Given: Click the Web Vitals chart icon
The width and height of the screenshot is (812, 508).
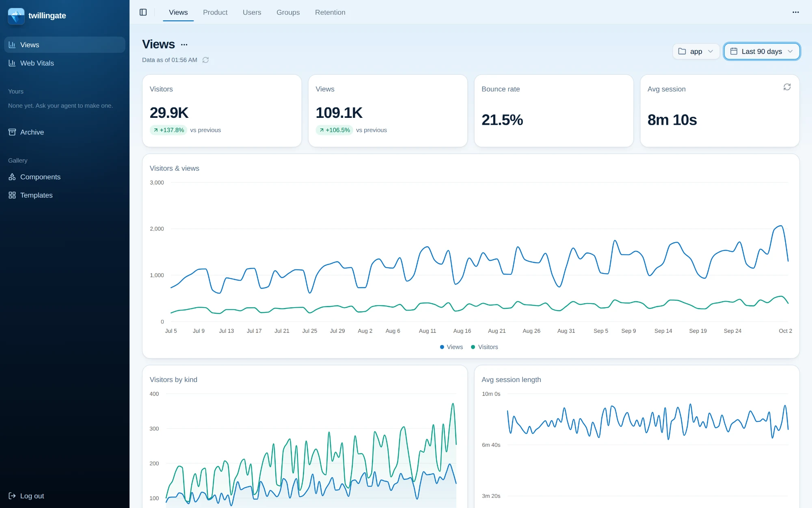Looking at the screenshot, I should (12, 63).
